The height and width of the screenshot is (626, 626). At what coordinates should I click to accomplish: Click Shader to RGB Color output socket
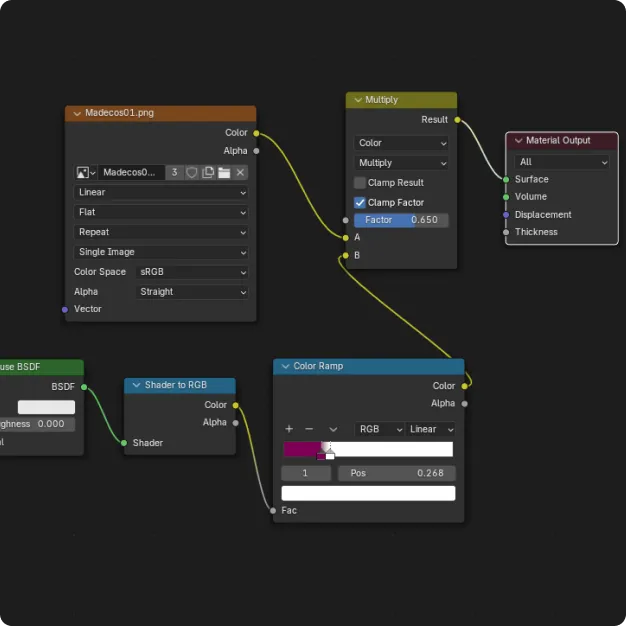pos(236,405)
